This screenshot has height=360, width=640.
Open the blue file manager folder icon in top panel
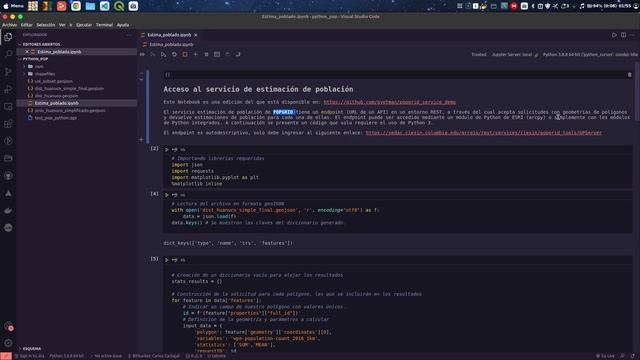click(90, 6)
